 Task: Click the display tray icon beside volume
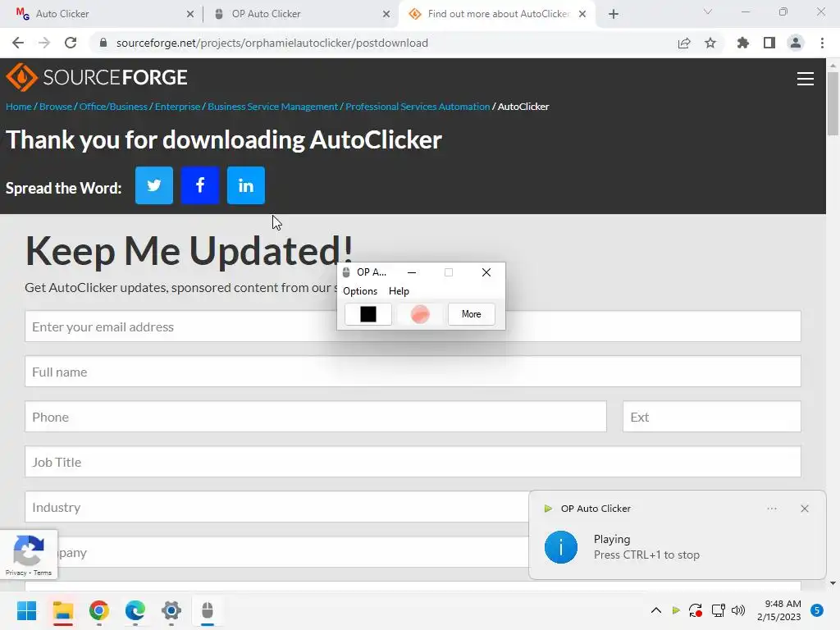(x=718, y=610)
